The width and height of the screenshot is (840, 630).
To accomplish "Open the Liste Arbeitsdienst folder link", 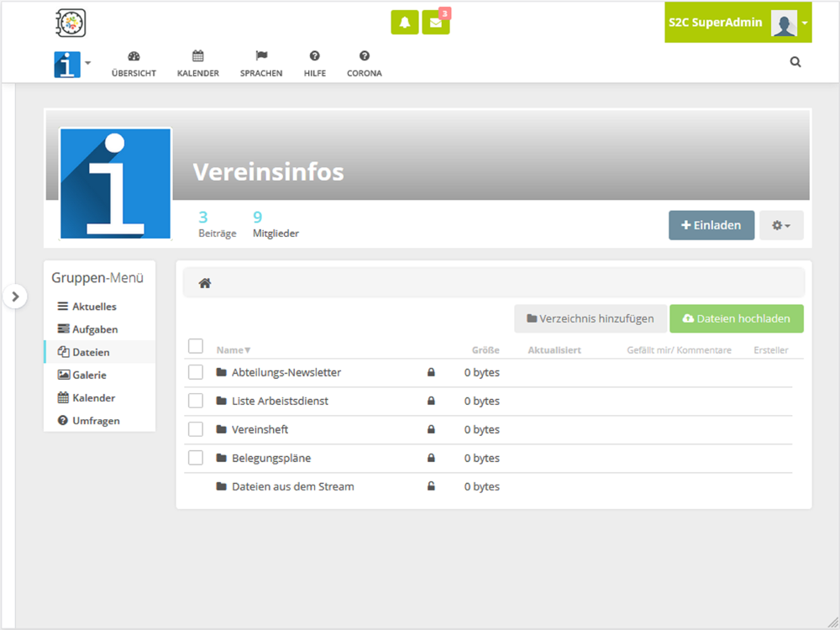I will tap(280, 401).
